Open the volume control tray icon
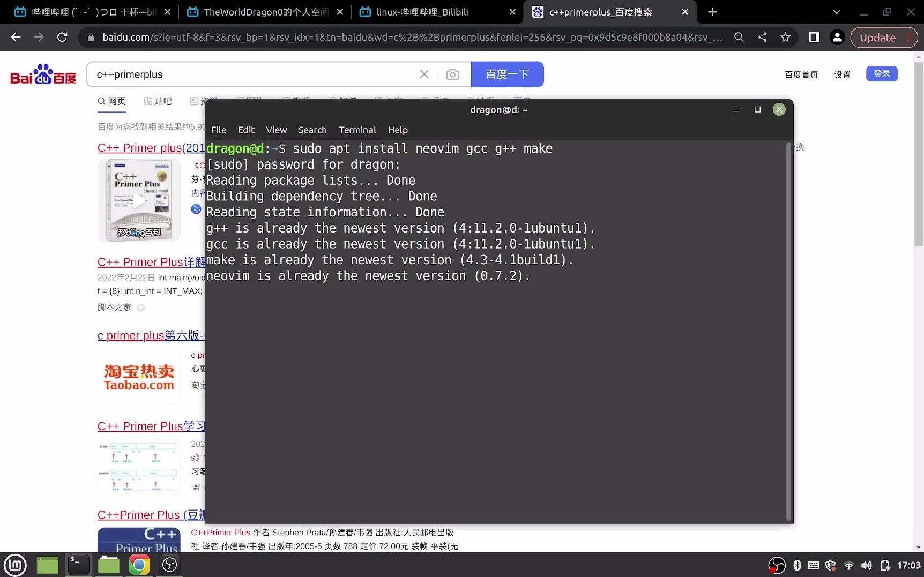924x577 pixels. click(x=866, y=565)
